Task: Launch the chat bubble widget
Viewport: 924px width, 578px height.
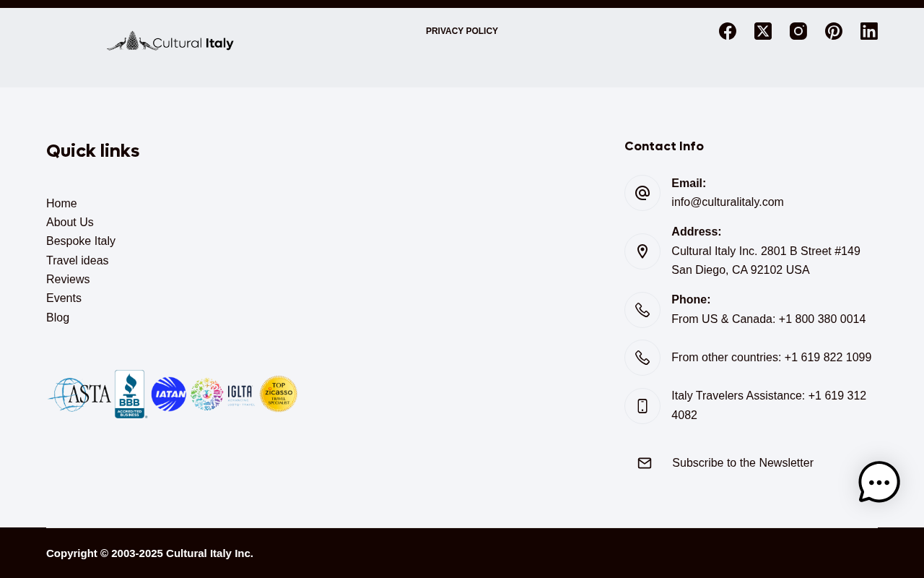Action: point(879,482)
